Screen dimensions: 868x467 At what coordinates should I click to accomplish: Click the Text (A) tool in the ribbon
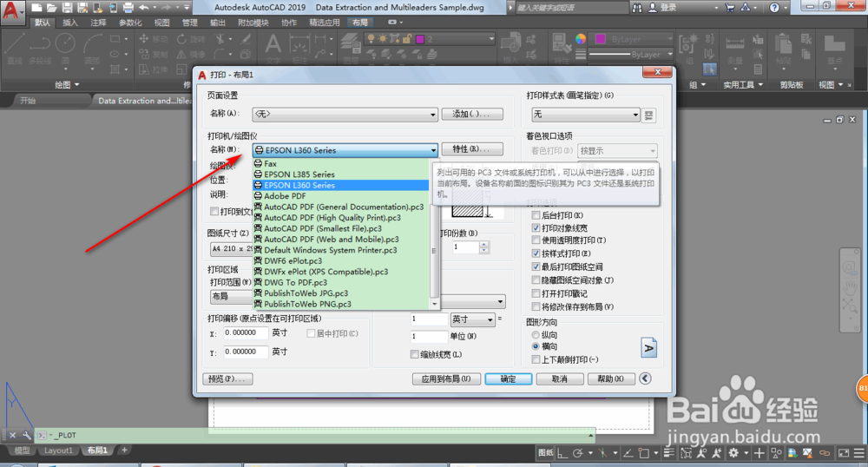click(273, 48)
